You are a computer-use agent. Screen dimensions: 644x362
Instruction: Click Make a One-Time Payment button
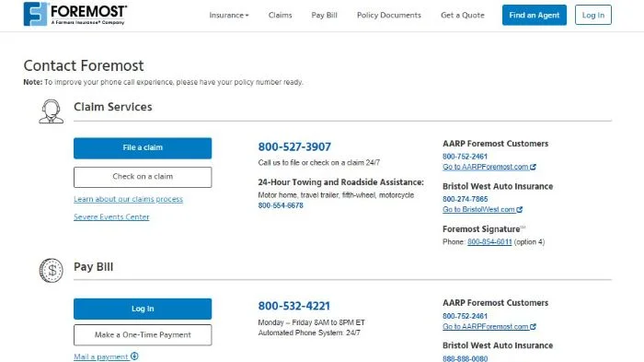[143, 335]
